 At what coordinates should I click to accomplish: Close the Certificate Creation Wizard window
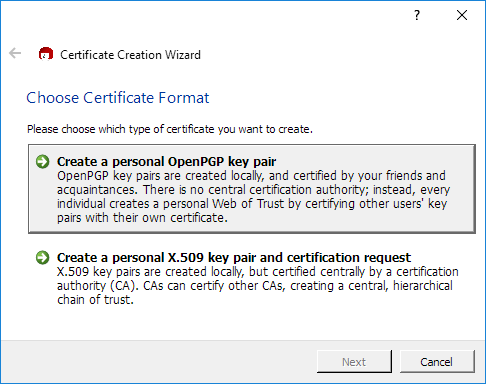click(462, 15)
